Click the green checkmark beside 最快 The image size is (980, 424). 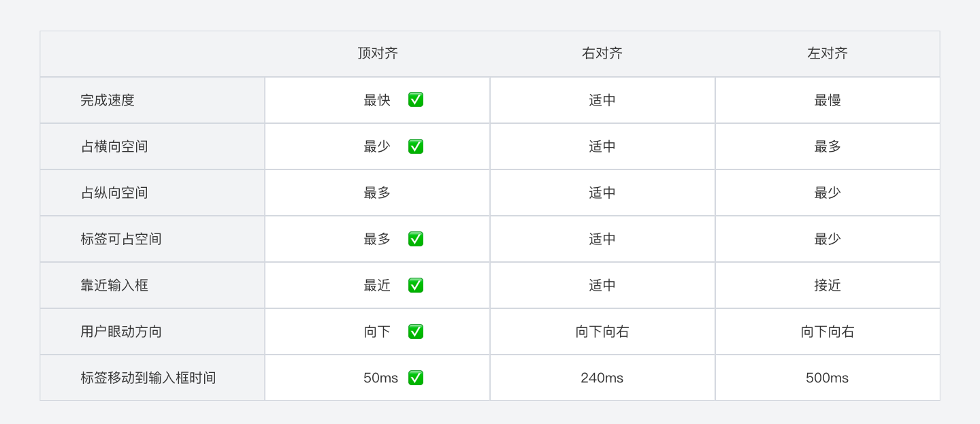pyautogui.click(x=416, y=100)
